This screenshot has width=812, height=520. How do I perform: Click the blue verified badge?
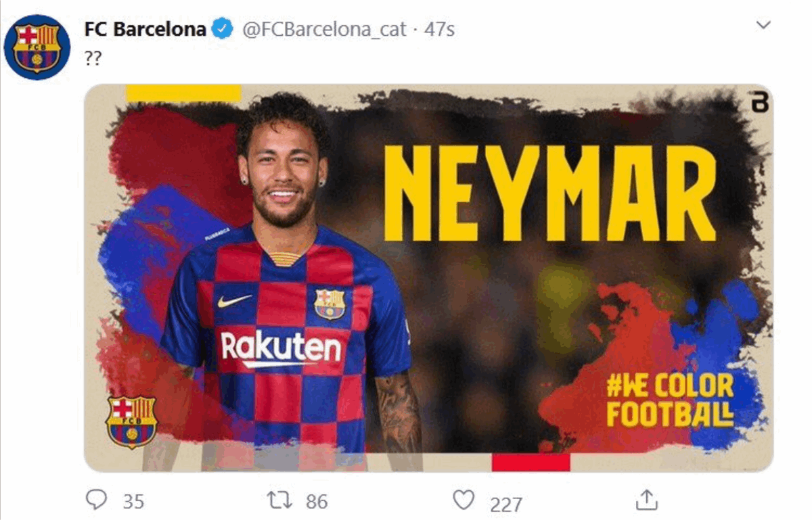point(222,29)
